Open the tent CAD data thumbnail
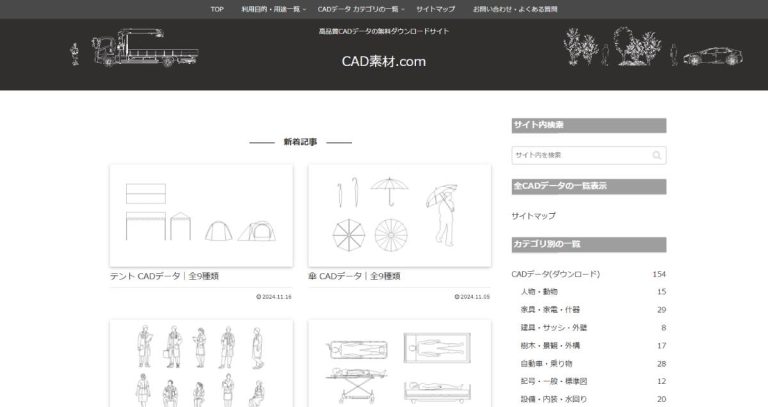Screen dimensions: 768x407 point(200,215)
